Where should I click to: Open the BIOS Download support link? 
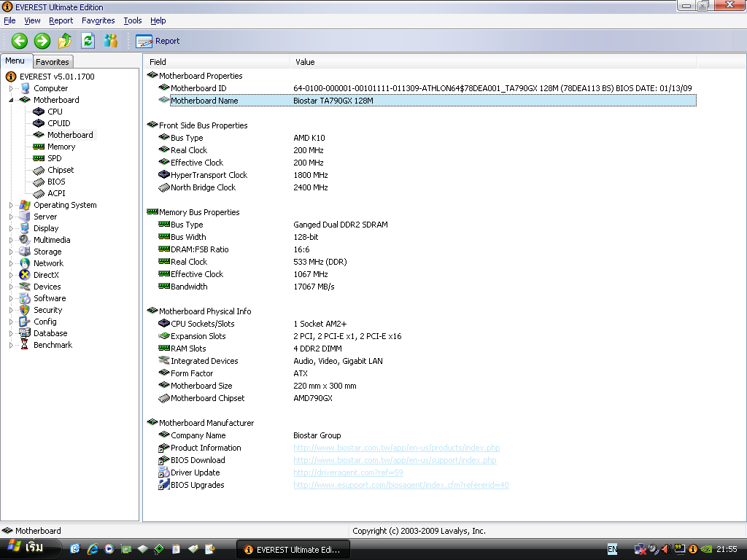(395, 460)
